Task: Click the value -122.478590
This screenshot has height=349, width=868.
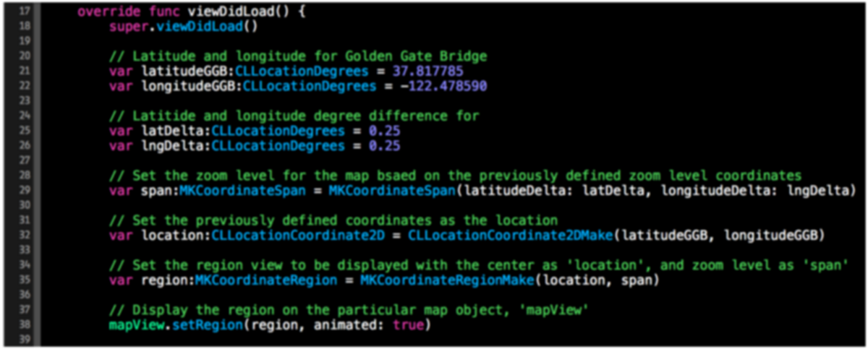Action: pos(443,86)
